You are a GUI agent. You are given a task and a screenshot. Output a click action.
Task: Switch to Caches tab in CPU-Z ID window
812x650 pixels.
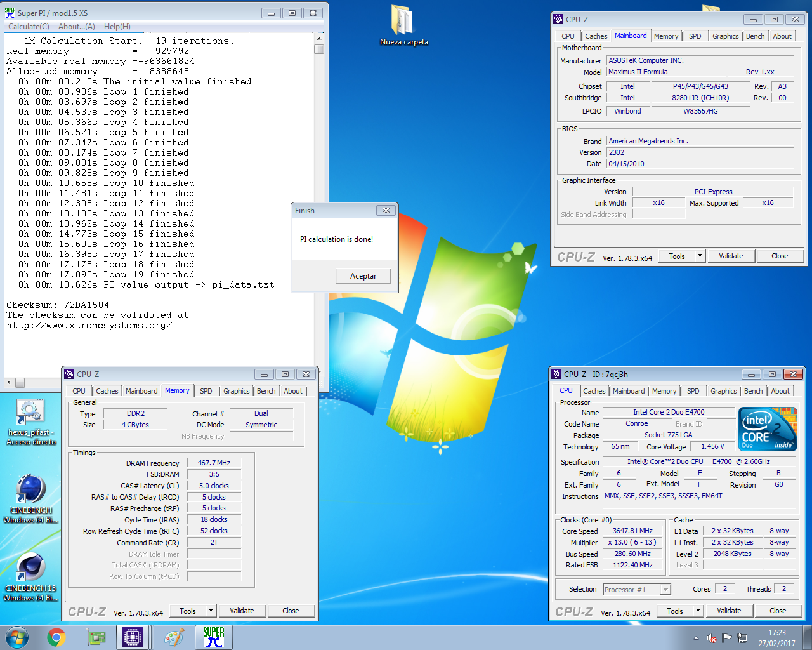click(x=594, y=391)
